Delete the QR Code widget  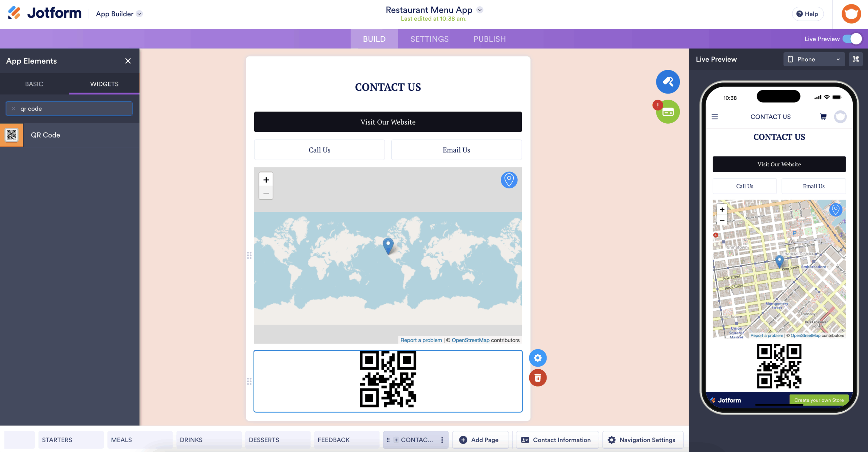[538, 378]
